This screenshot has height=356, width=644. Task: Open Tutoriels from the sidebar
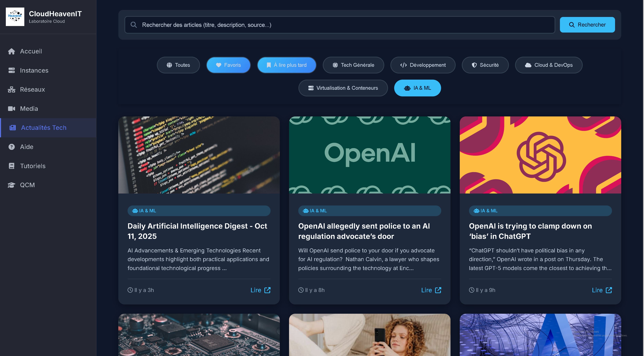[48, 166]
